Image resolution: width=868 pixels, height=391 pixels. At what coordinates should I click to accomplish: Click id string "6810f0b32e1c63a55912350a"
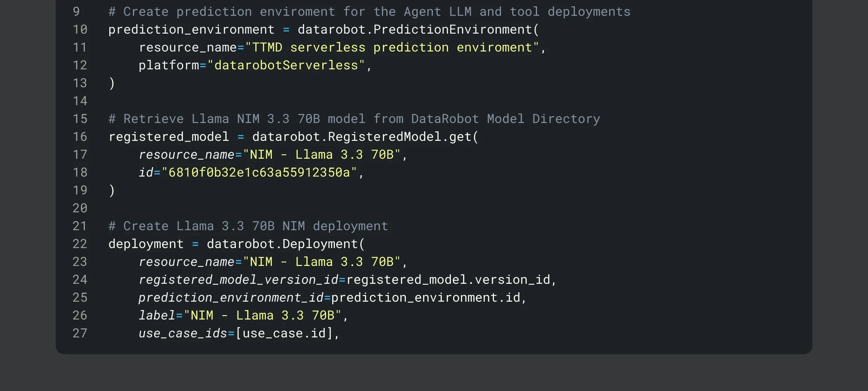point(259,173)
